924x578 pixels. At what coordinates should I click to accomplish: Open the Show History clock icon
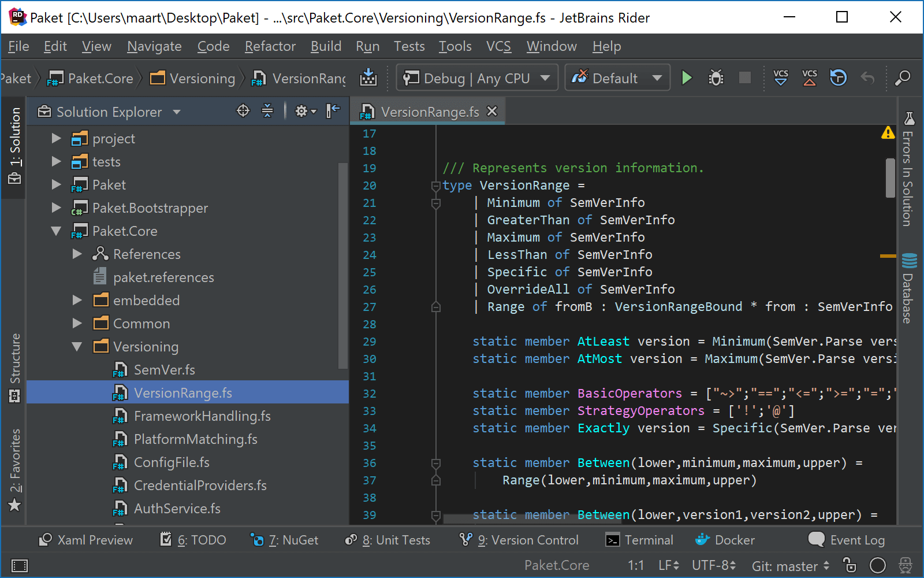click(x=838, y=77)
